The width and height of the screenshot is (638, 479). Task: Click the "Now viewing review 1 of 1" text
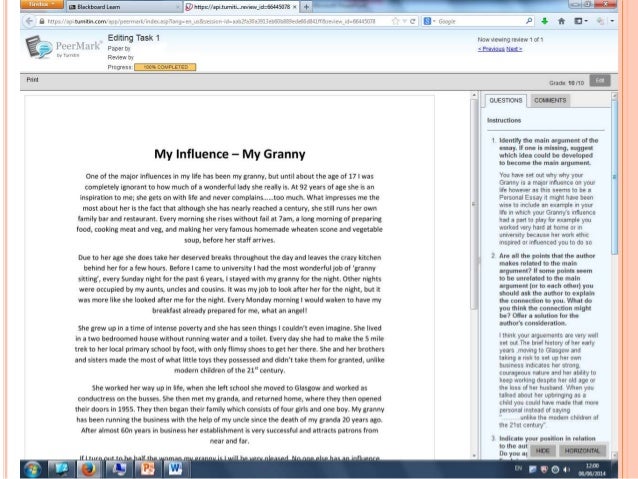click(510, 40)
